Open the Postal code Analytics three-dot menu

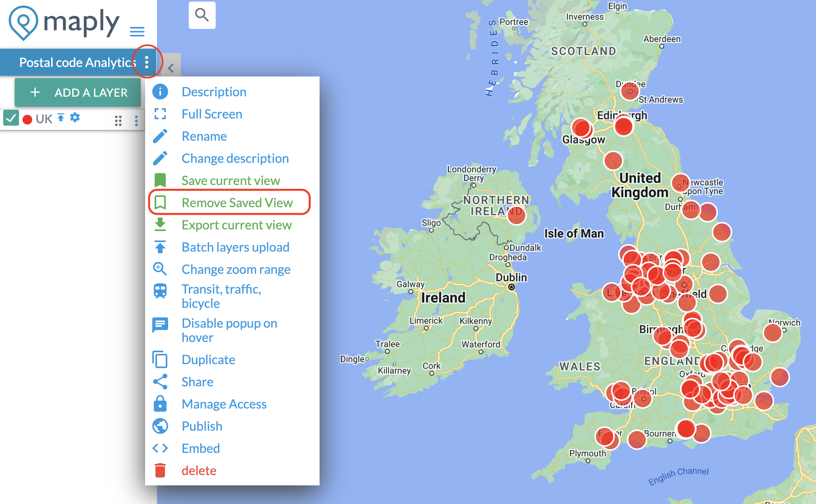[147, 62]
